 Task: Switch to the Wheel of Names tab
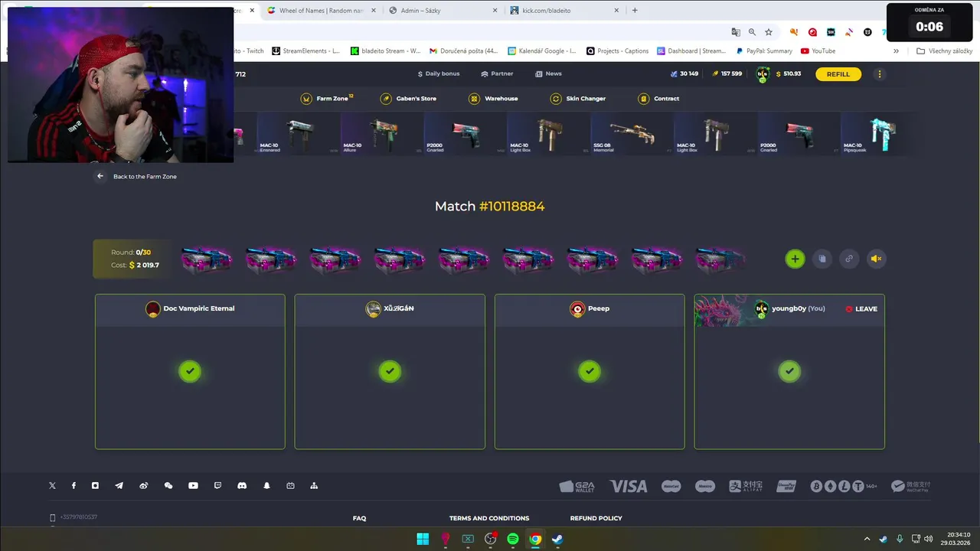coord(321,11)
